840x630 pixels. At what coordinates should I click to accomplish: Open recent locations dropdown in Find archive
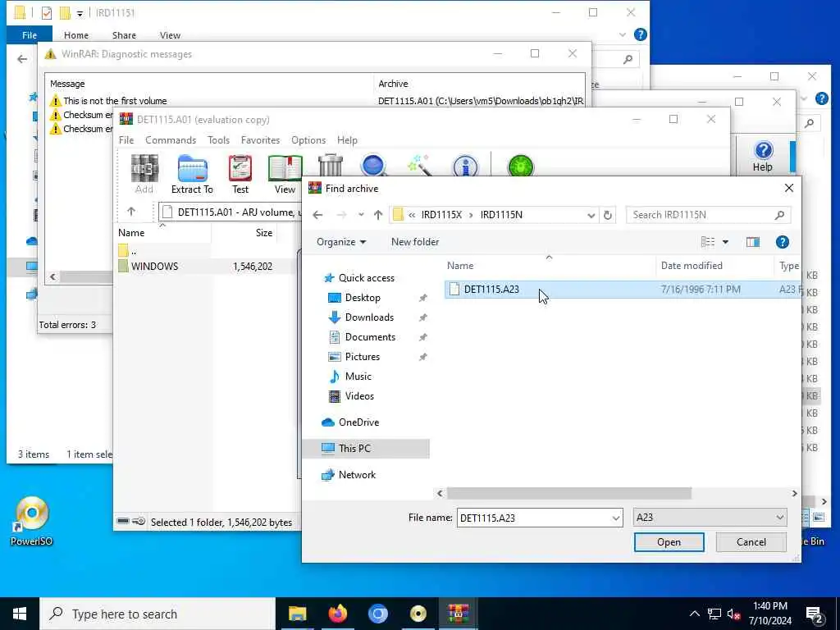click(x=361, y=215)
